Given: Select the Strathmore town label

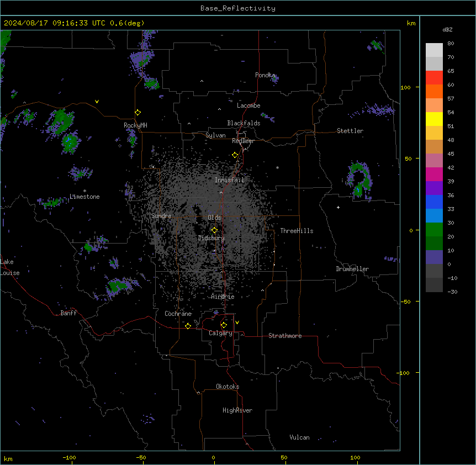Looking at the screenshot, I should (x=285, y=336).
